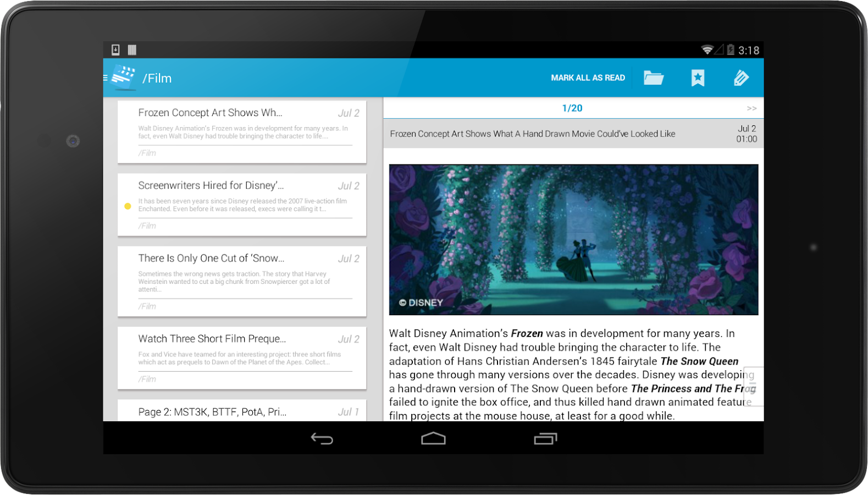Tap the barcode notification icon in status bar
Screen dimensions: 868x495
pos(132,50)
